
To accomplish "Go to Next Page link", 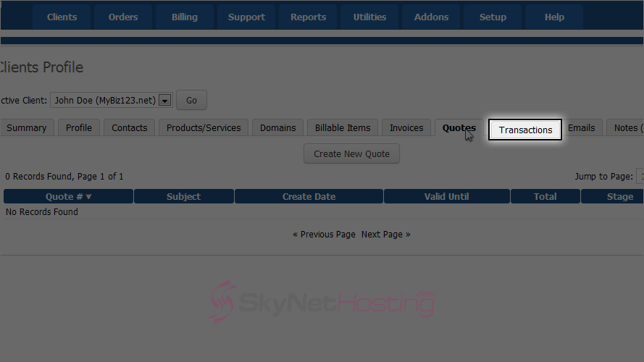I will pyautogui.click(x=386, y=235).
